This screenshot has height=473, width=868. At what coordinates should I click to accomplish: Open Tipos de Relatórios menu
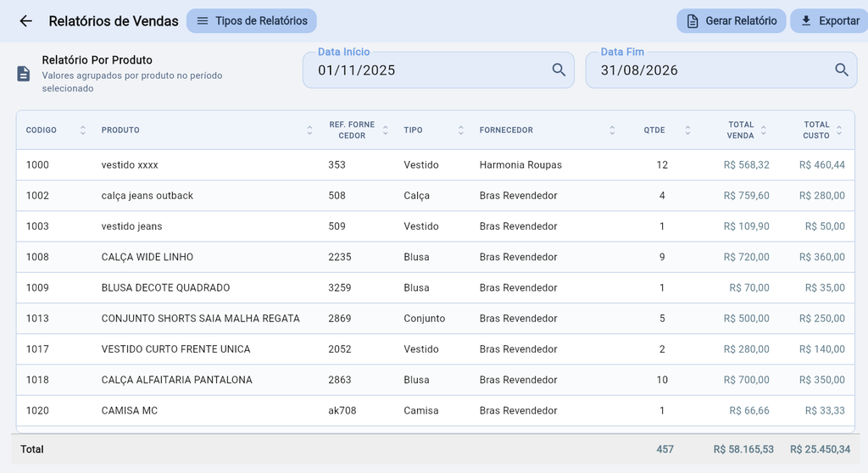click(251, 21)
